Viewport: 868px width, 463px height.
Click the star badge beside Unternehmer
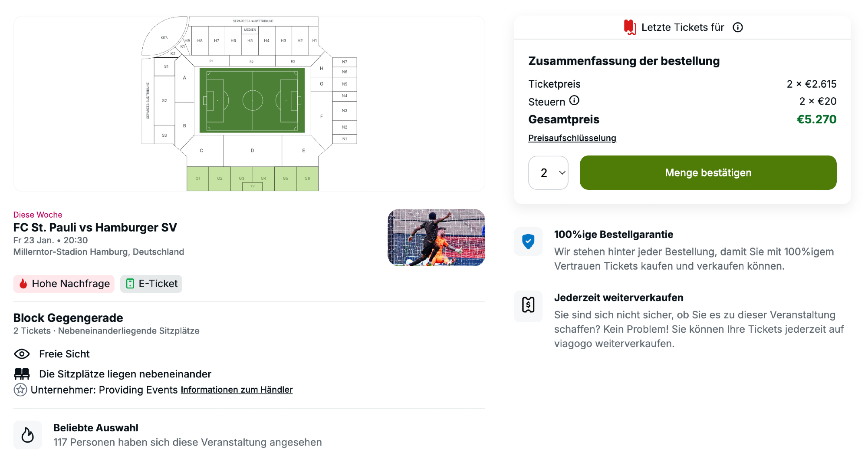coord(20,390)
